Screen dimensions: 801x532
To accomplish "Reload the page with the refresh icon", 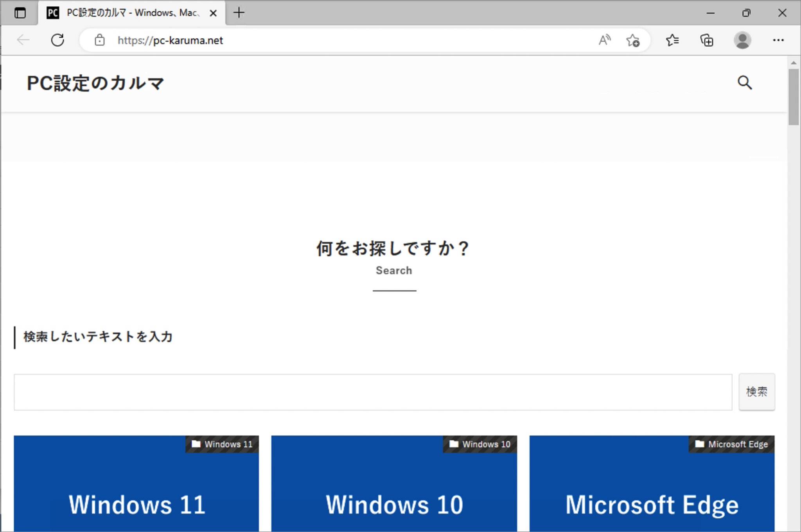I will pyautogui.click(x=58, y=40).
